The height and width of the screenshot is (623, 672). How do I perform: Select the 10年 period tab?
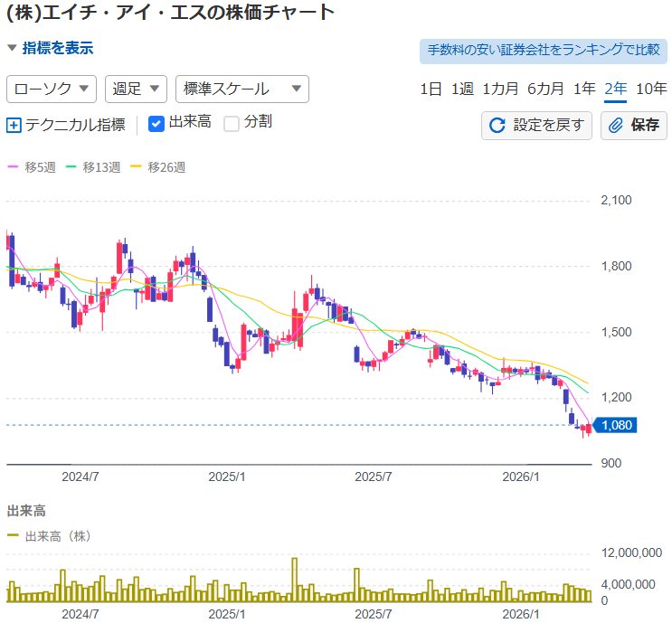pyautogui.click(x=650, y=89)
